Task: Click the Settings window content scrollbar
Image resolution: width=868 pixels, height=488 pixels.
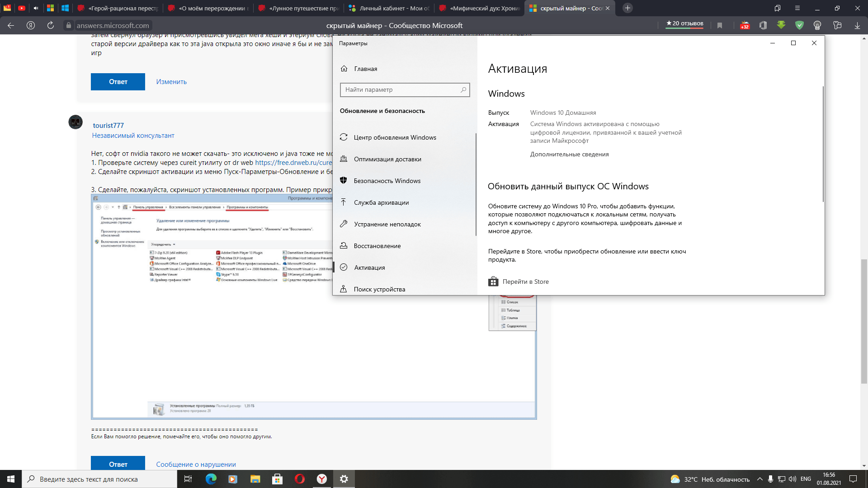Action: (x=823, y=144)
